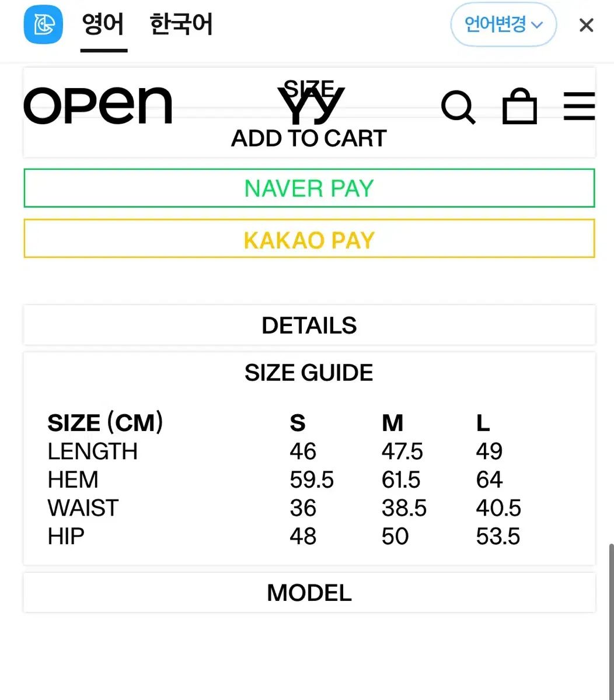Expand the DETAILS section

pos(309,325)
